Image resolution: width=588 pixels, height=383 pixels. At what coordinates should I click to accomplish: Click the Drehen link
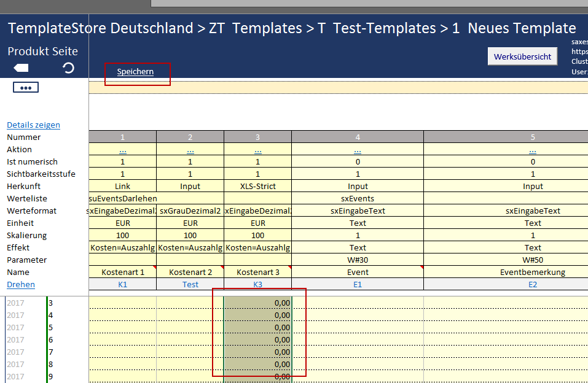(21, 284)
